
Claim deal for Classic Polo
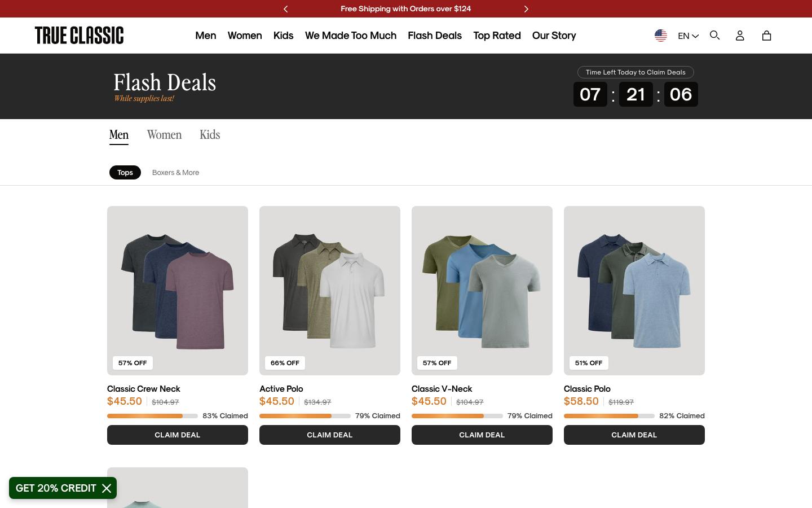click(634, 435)
